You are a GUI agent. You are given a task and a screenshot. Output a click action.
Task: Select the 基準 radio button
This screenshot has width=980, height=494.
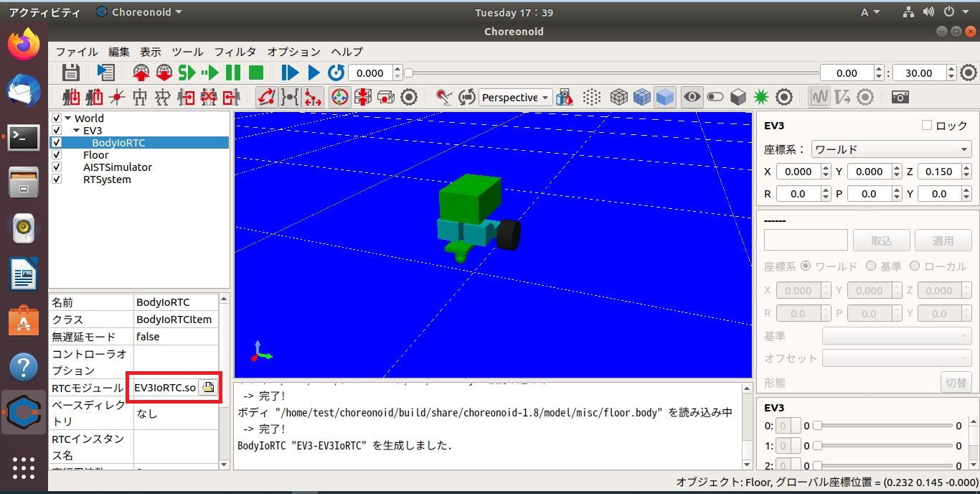[x=871, y=266]
